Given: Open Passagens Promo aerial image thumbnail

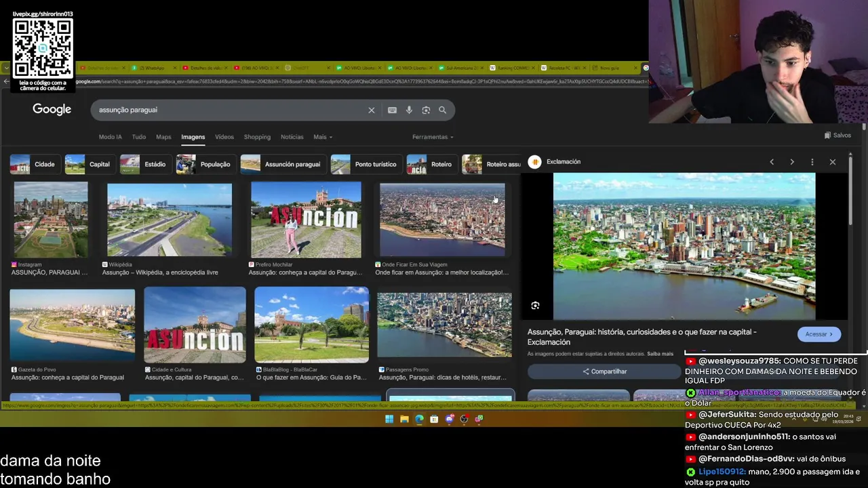Looking at the screenshot, I should point(445,325).
